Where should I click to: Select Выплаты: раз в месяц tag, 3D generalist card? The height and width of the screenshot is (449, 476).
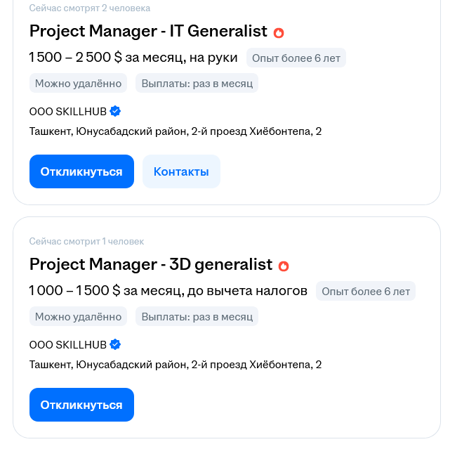[197, 316]
